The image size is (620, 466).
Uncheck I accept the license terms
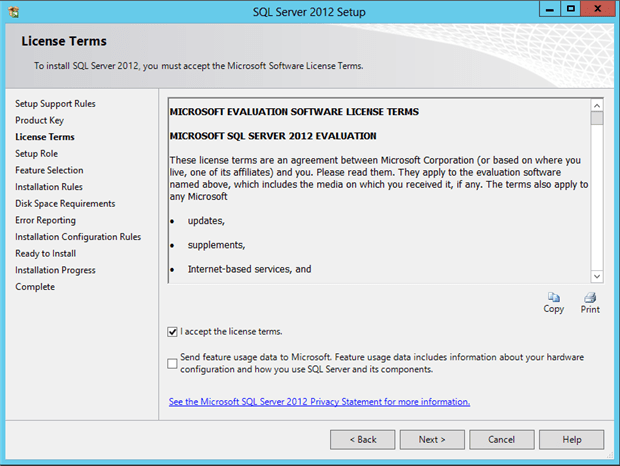pyautogui.click(x=172, y=332)
